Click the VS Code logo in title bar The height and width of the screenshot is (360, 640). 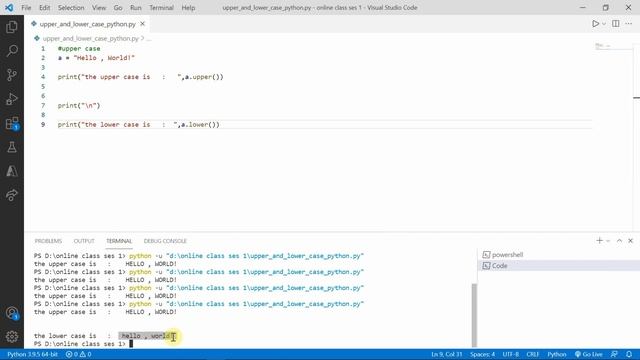pyautogui.click(x=9, y=8)
